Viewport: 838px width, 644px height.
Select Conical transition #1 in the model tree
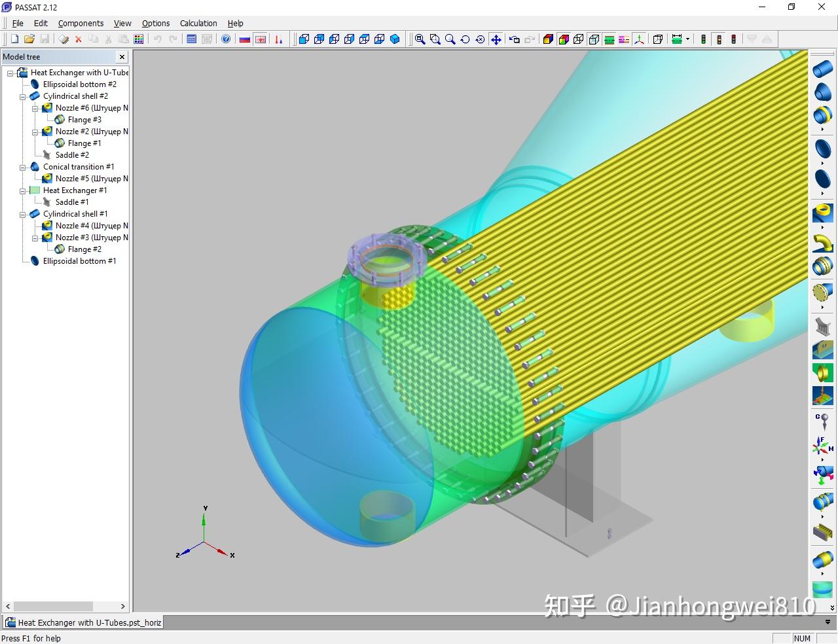77,167
